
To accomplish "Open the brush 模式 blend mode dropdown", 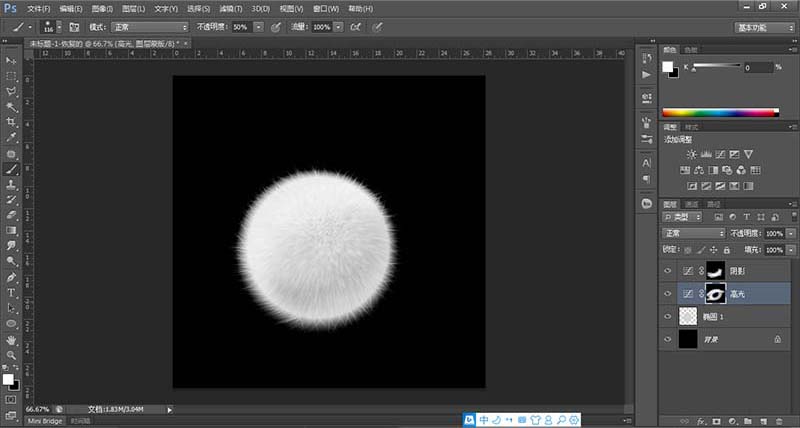I will 150,26.
